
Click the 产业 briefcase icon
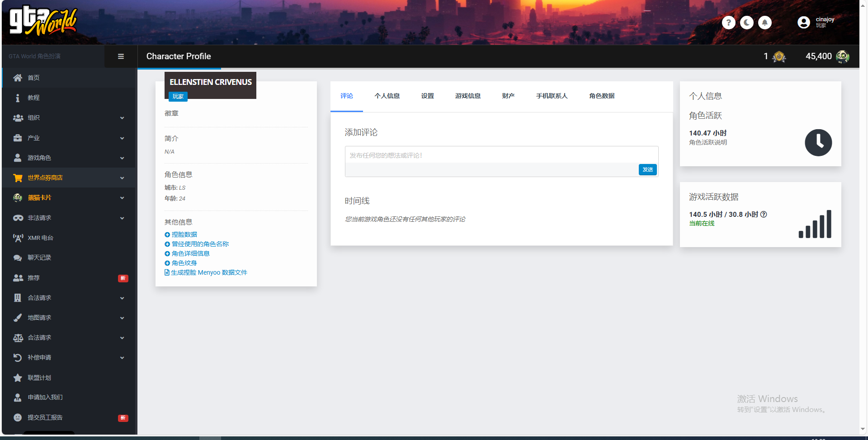(x=18, y=138)
